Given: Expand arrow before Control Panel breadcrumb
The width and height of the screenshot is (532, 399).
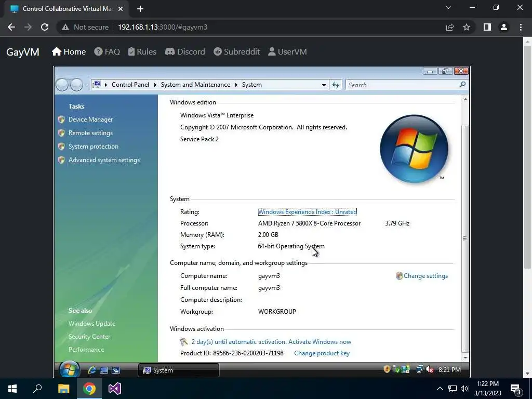Looking at the screenshot, I should (x=105, y=85).
